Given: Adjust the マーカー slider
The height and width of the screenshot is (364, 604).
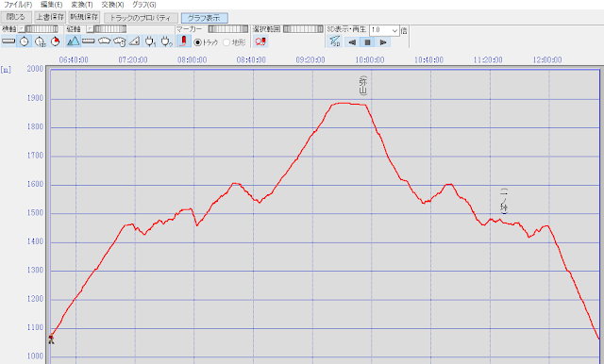Looking at the screenshot, I should pos(228,29).
